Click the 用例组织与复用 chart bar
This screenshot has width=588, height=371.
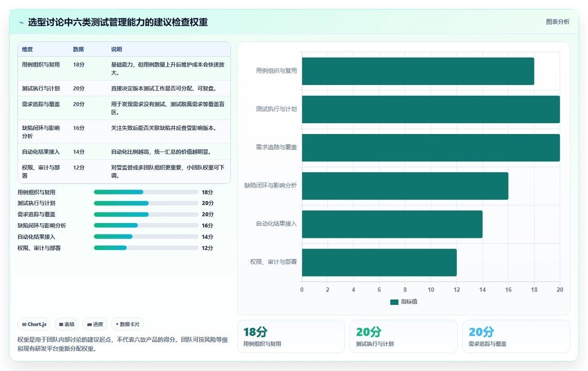point(418,71)
